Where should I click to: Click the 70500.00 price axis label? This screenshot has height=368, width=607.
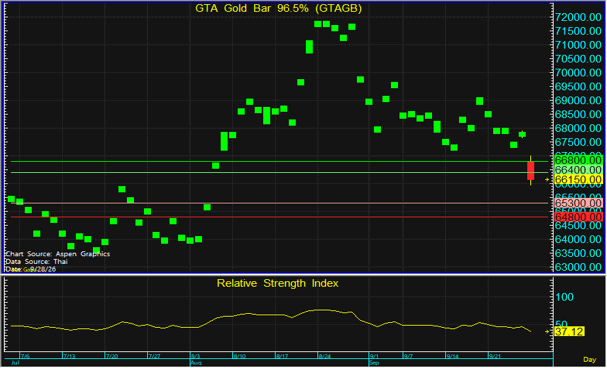(x=578, y=59)
